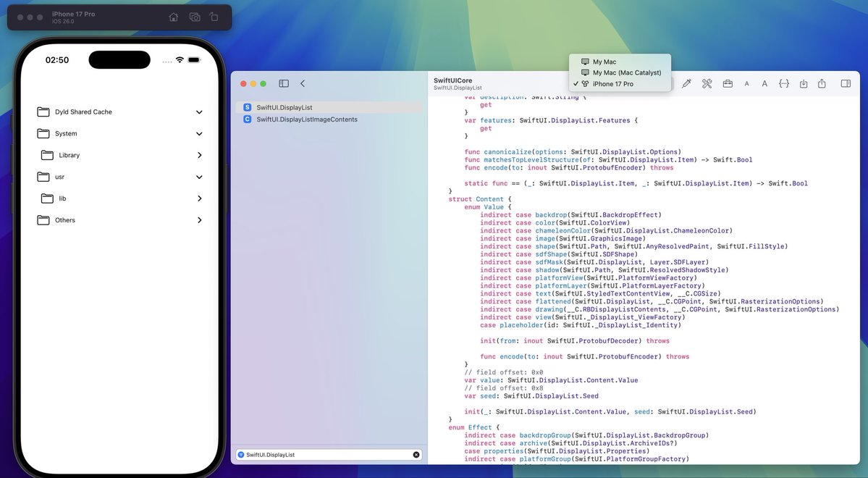Open the lib row chevron

200,198
